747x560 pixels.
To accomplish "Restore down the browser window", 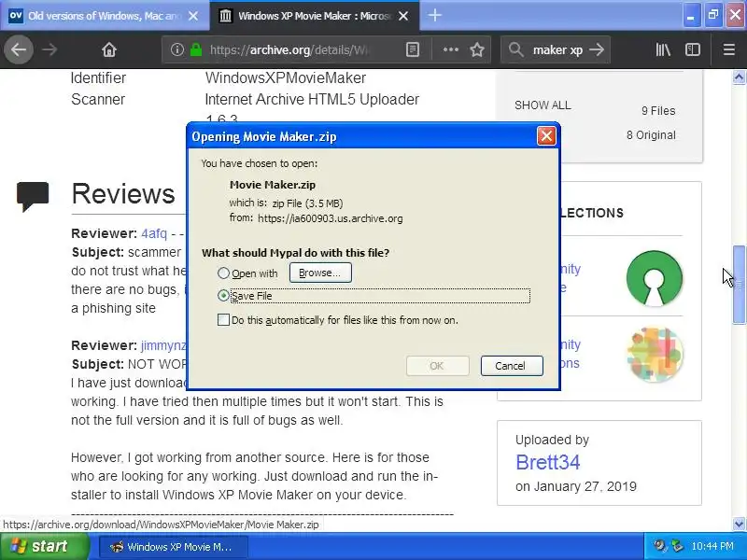I will tap(713, 15).
